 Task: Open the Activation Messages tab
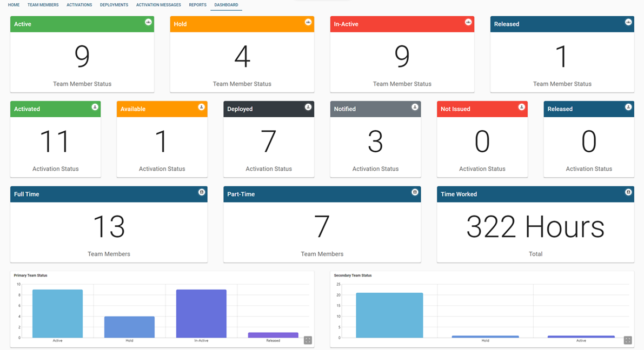[158, 5]
